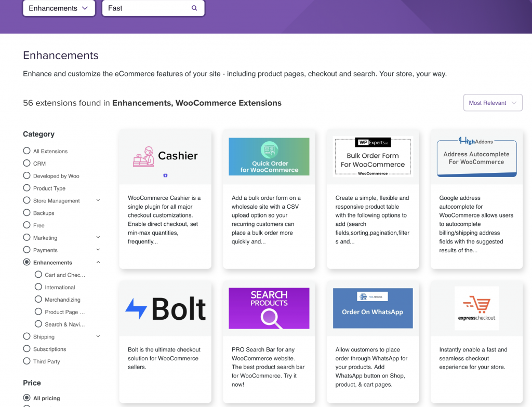Open the Bolt logo card
532x407 pixels.
165,309
